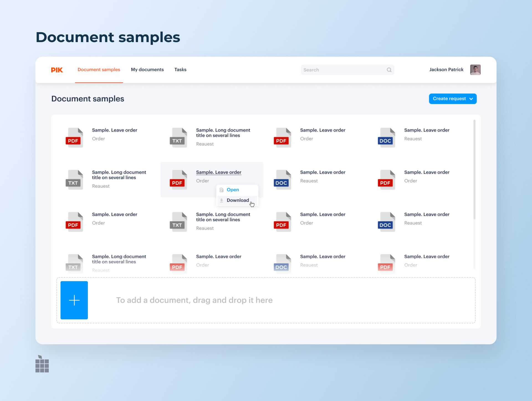
Task: Click the faded DOC icon in bottom row
Action: coord(282,264)
